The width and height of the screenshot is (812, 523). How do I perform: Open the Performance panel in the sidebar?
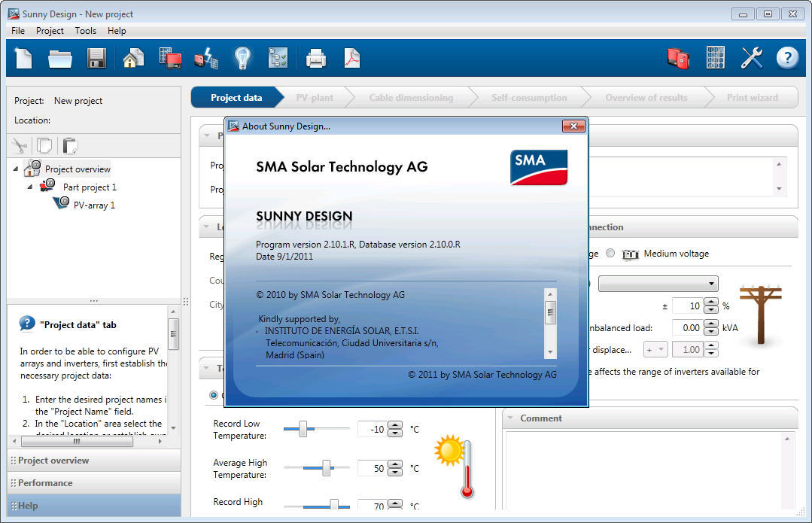coord(45,483)
